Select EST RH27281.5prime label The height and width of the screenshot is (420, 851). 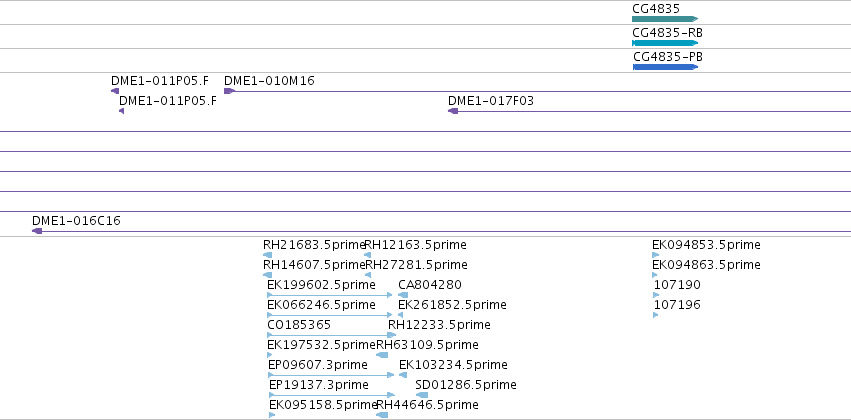tap(416, 265)
